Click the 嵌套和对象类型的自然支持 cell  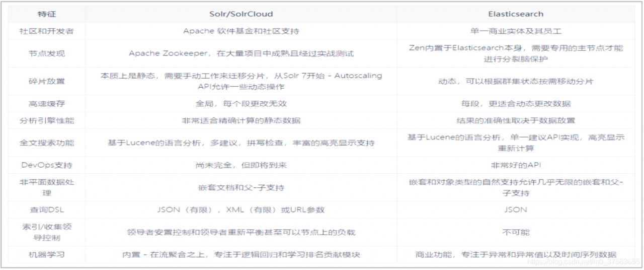pos(516,187)
